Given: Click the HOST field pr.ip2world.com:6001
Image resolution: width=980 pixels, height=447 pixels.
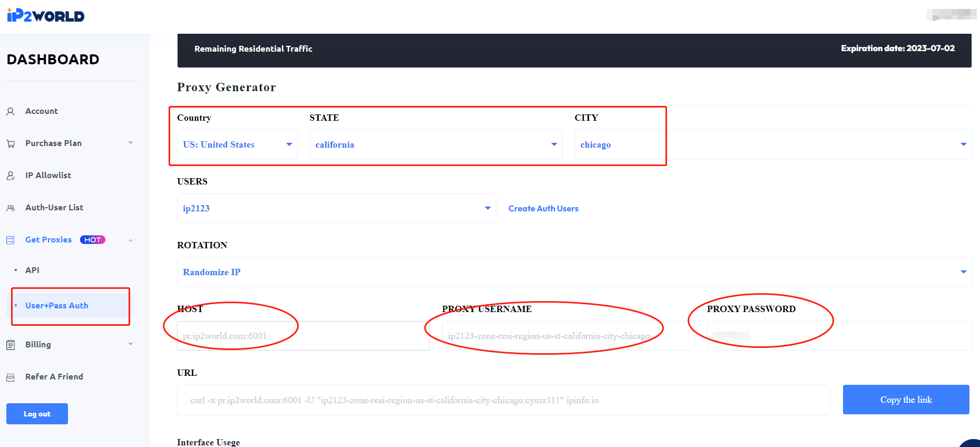Looking at the screenshot, I should coord(303,336).
